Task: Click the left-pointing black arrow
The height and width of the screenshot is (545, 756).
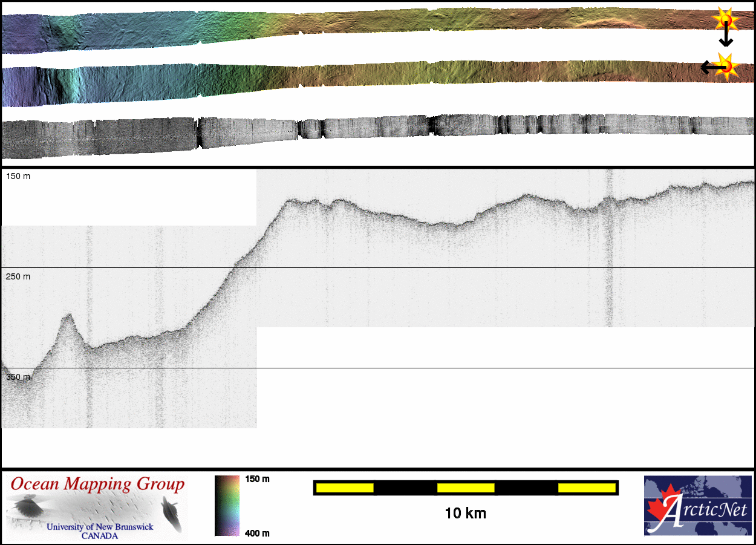Action: click(x=709, y=68)
